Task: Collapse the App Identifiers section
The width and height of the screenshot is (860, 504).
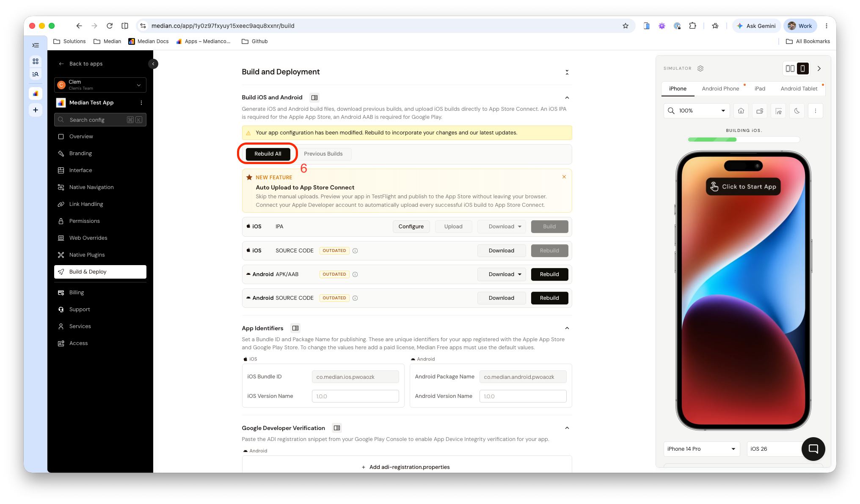Action: pos(567,328)
